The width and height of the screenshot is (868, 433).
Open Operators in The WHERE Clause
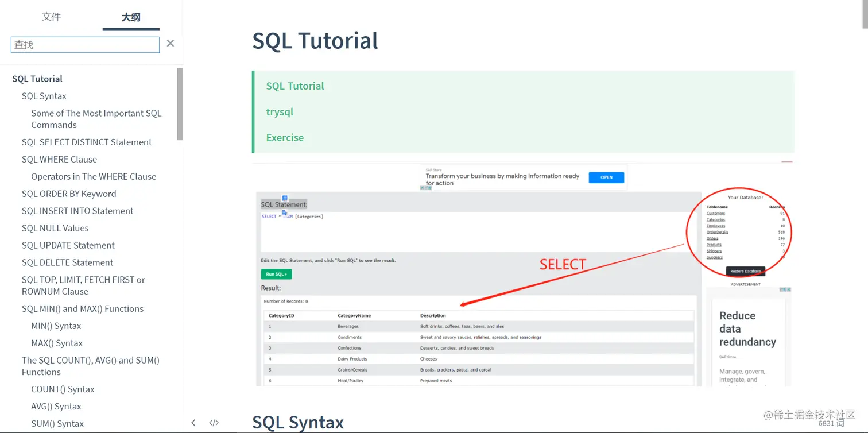(94, 176)
